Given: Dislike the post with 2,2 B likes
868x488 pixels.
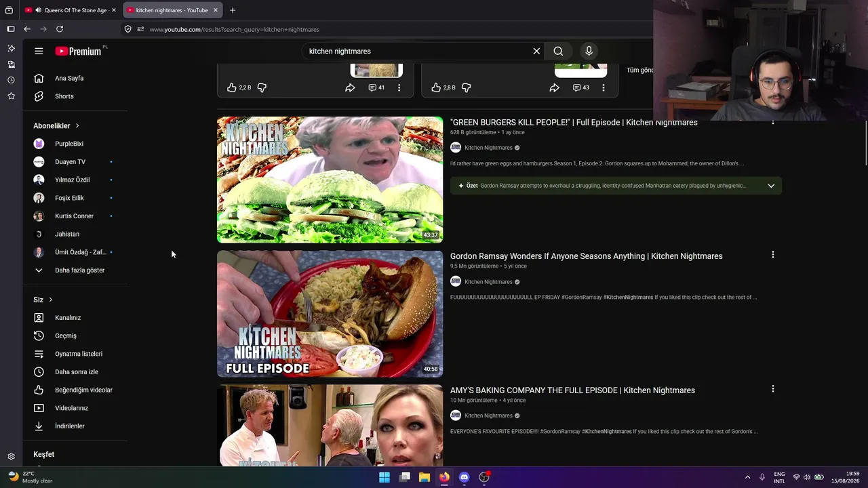Looking at the screenshot, I should tap(262, 87).
